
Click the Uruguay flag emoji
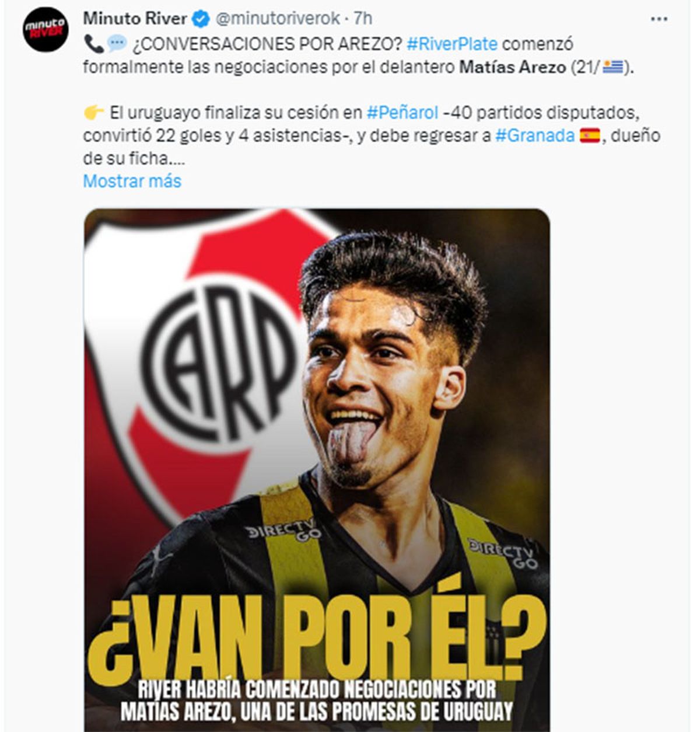point(613,67)
